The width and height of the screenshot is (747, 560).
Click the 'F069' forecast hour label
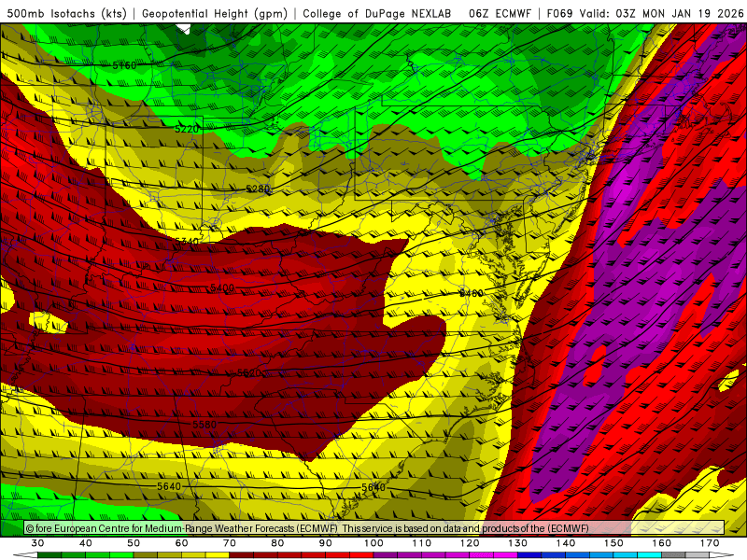pos(559,13)
